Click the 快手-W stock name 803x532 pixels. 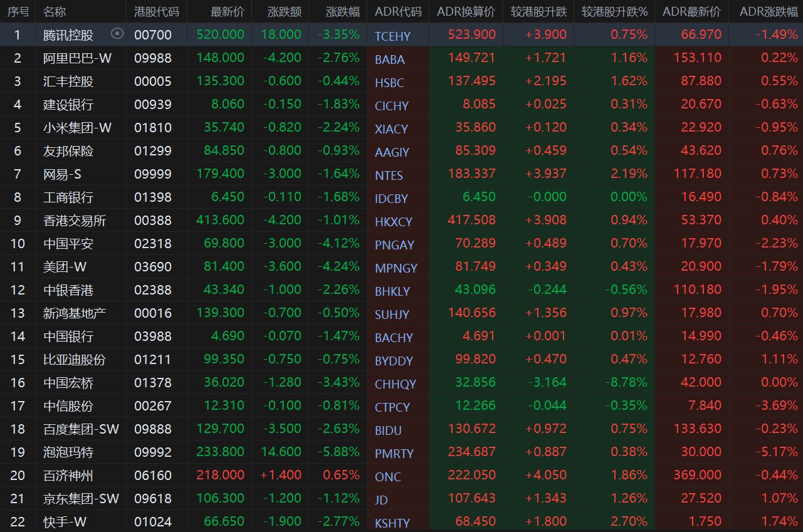click(65, 522)
